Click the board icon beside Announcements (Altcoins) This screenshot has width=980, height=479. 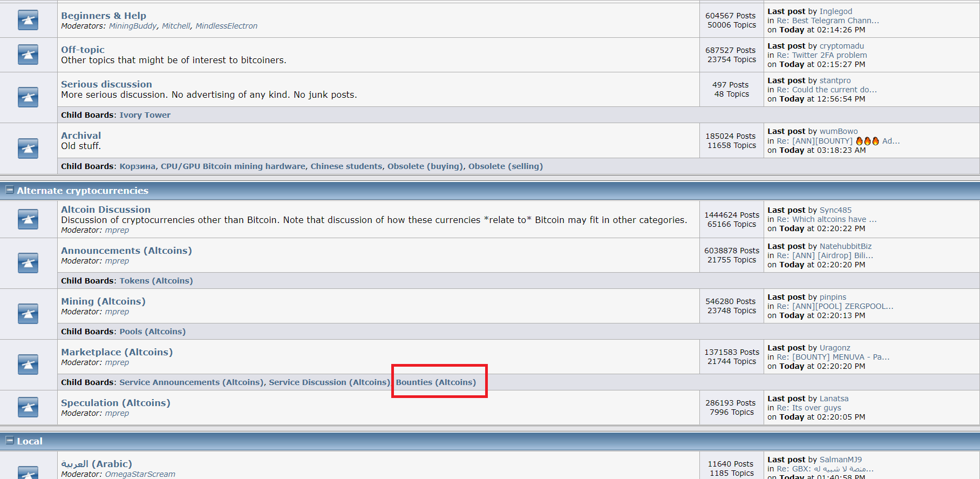click(28, 263)
